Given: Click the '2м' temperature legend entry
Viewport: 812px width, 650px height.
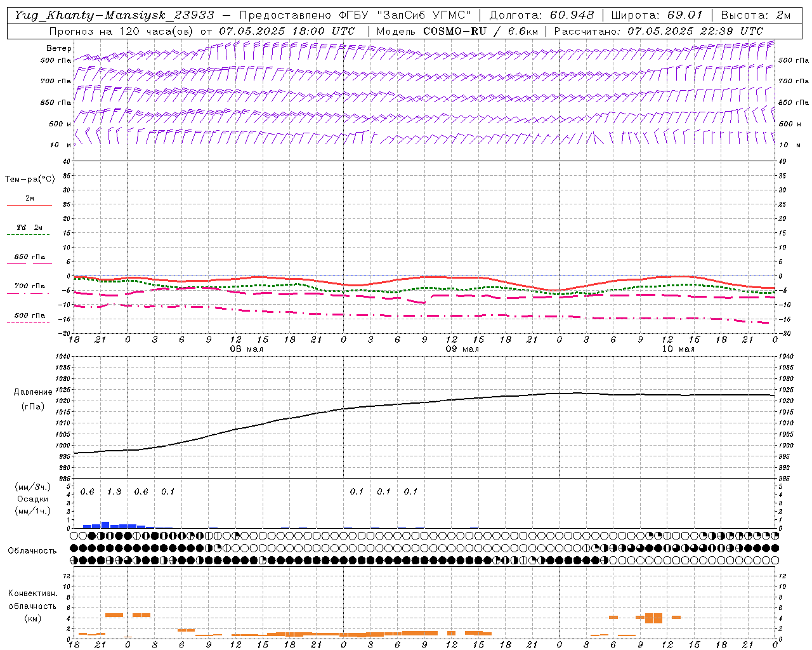Looking at the screenshot, I should coord(30,199).
